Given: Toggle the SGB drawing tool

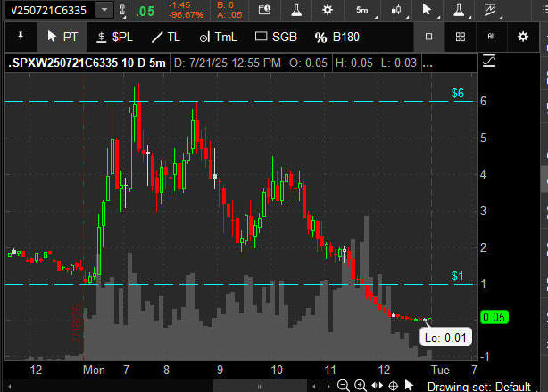Looking at the screenshot, I should tap(277, 37).
